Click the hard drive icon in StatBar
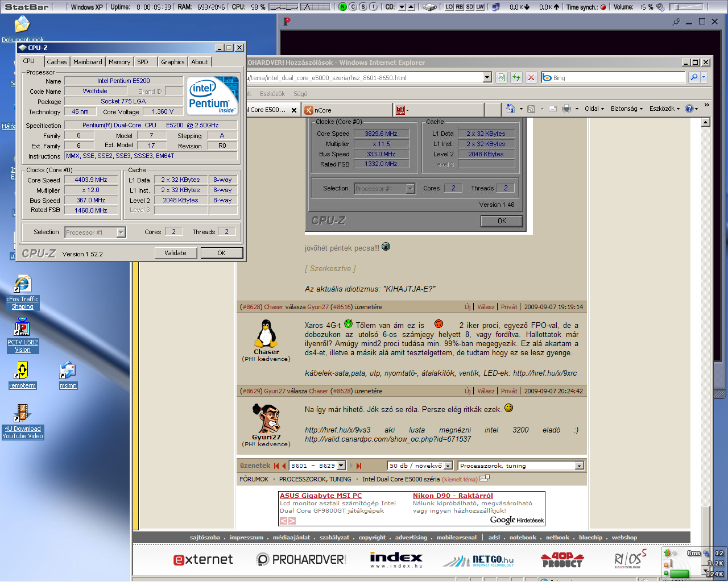Viewport: 728px width, 582px height. [430, 7]
